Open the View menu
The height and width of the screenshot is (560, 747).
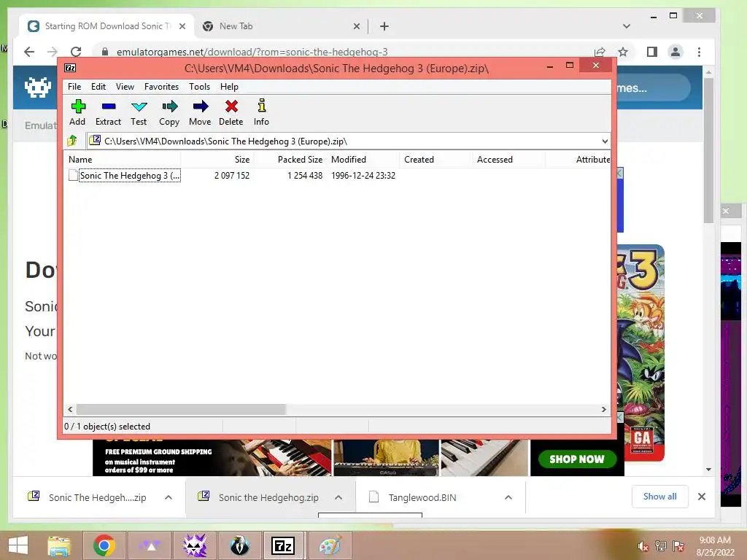point(125,87)
